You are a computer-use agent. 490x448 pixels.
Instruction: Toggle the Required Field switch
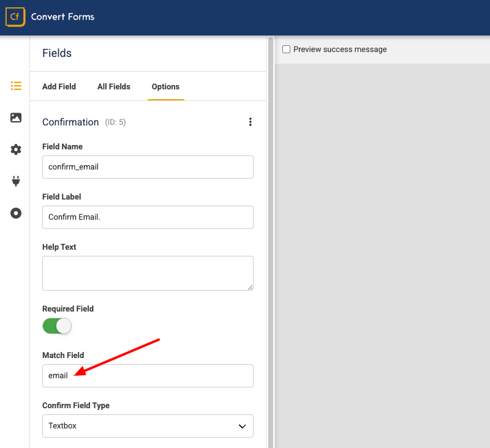(57, 326)
